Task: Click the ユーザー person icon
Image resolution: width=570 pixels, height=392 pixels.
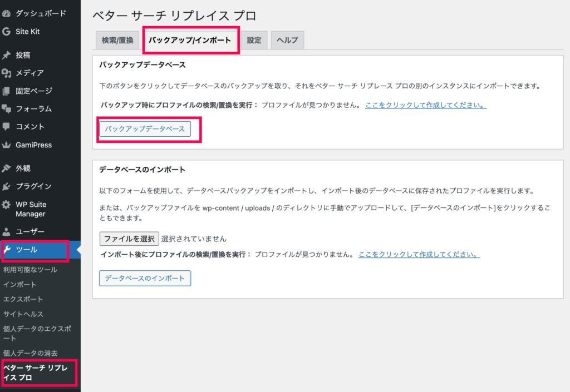Action: 6,231
